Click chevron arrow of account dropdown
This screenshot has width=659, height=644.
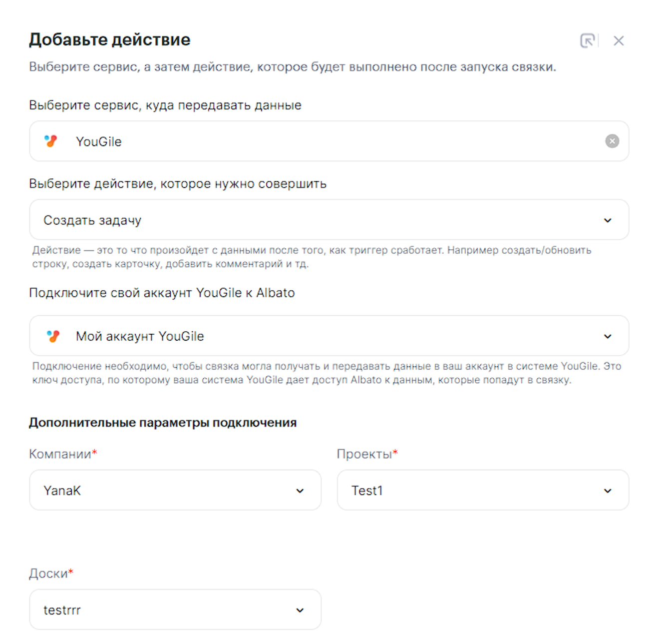[x=608, y=336]
